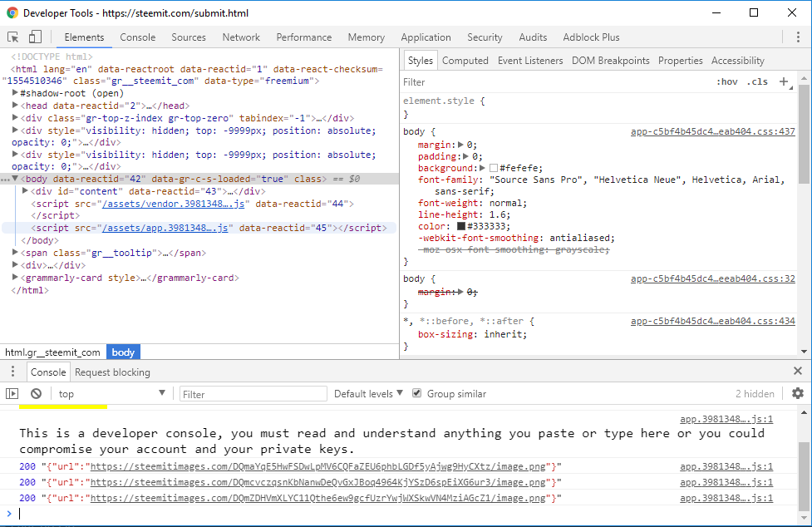Open the DOM Breakpoints tab
This screenshot has width=812, height=527.
point(611,61)
